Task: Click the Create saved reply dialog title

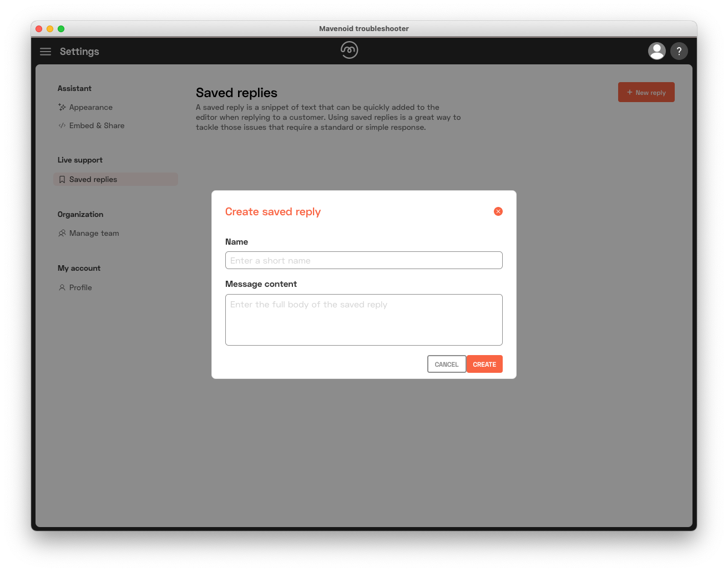Action: pyautogui.click(x=273, y=211)
